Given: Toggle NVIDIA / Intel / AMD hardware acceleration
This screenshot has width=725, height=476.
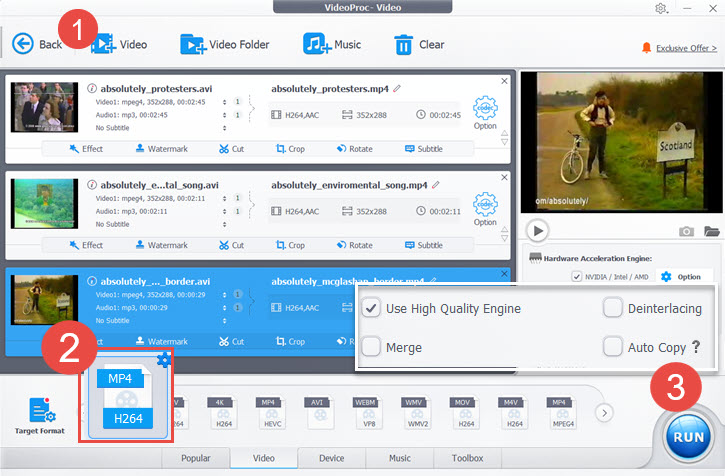Looking at the screenshot, I should (576, 277).
